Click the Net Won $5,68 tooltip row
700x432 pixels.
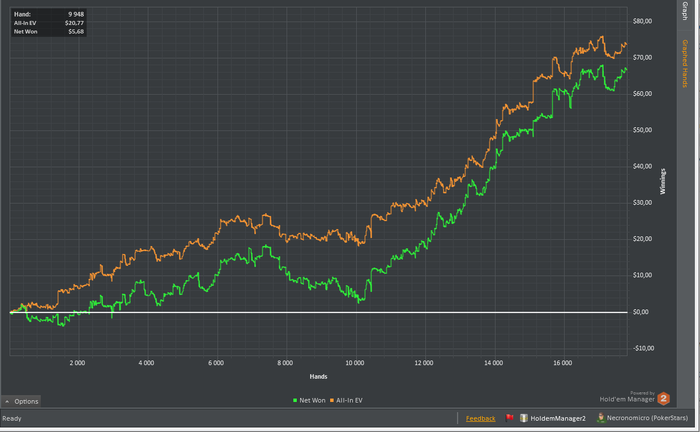tap(49, 31)
